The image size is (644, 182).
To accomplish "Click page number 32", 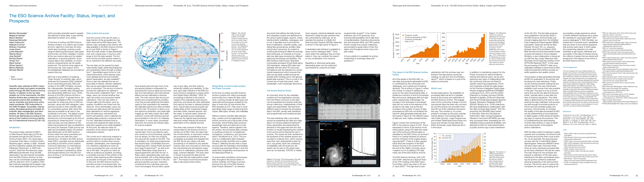I will 394,175.
